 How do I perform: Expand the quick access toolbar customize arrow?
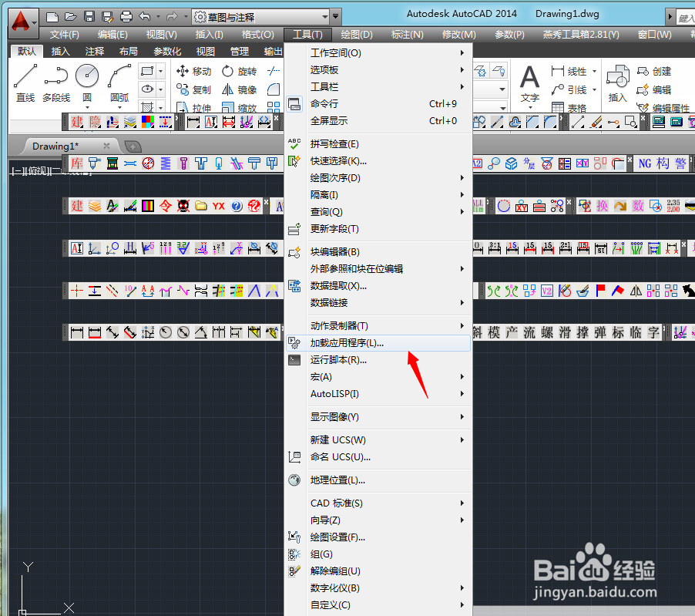coord(335,17)
